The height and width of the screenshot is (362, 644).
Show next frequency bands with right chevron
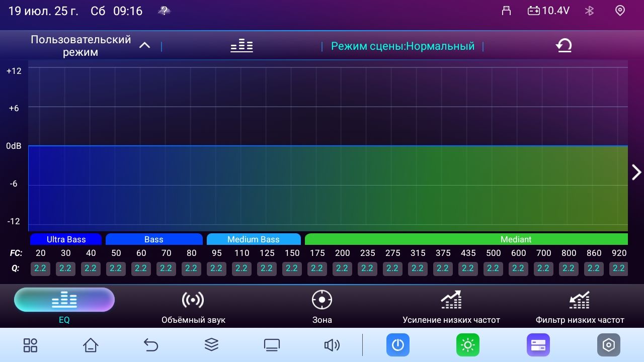(636, 172)
